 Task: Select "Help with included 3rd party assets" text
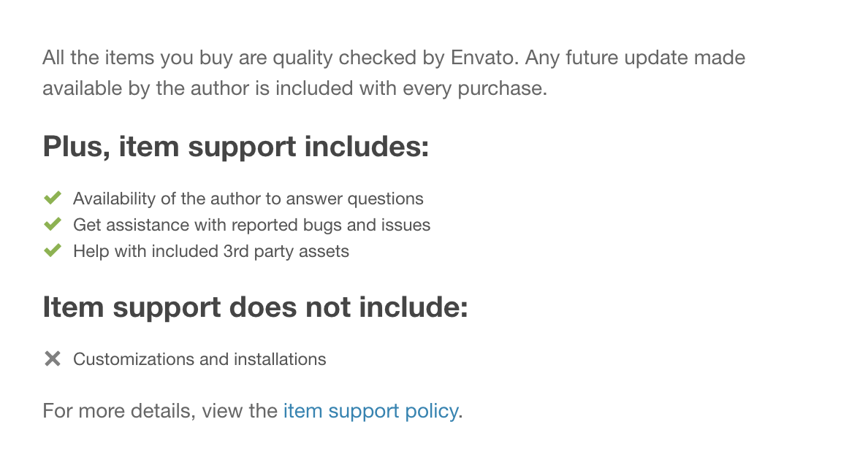click(x=211, y=251)
